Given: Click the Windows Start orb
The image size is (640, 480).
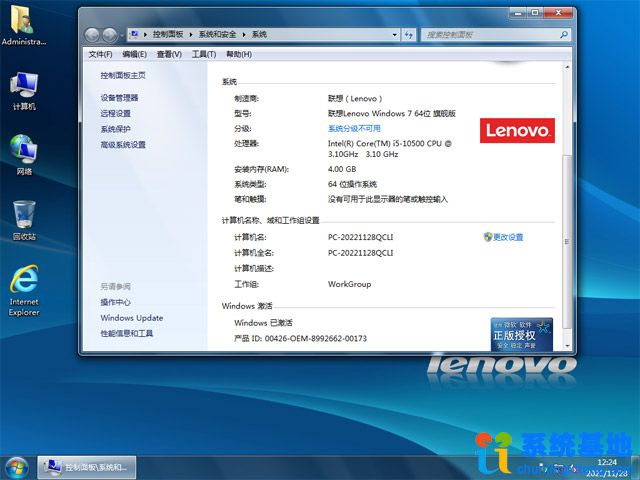Looking at the screenshot, I should (16, 468).
